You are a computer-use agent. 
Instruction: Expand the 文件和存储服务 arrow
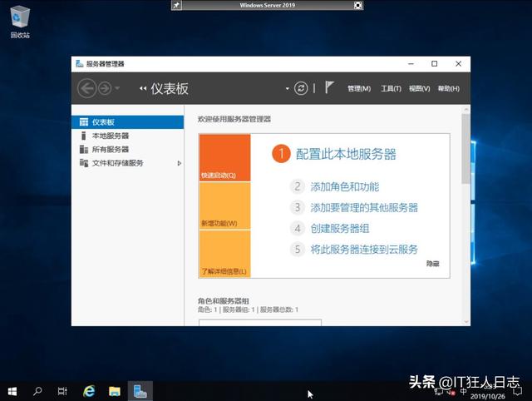tap(180, 163)
